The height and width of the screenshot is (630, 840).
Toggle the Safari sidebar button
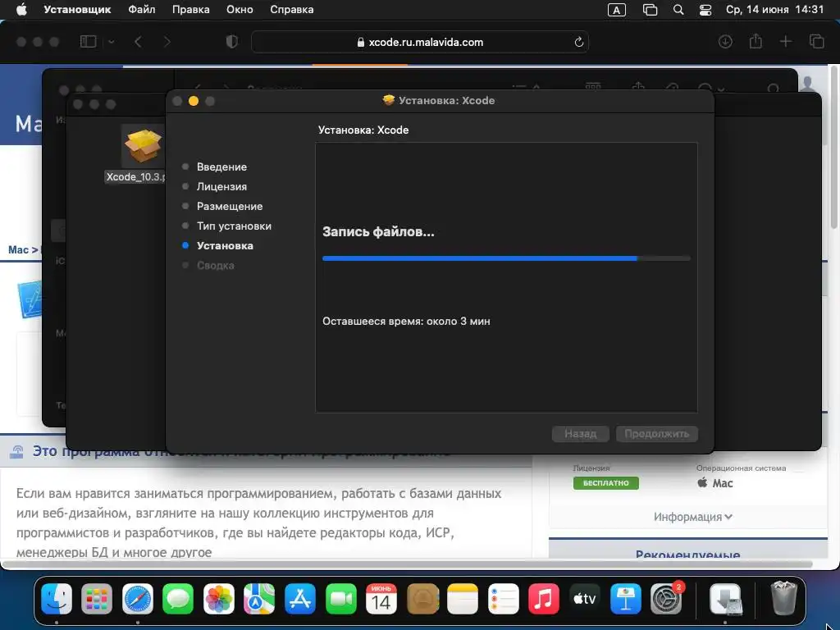(88, 42)
